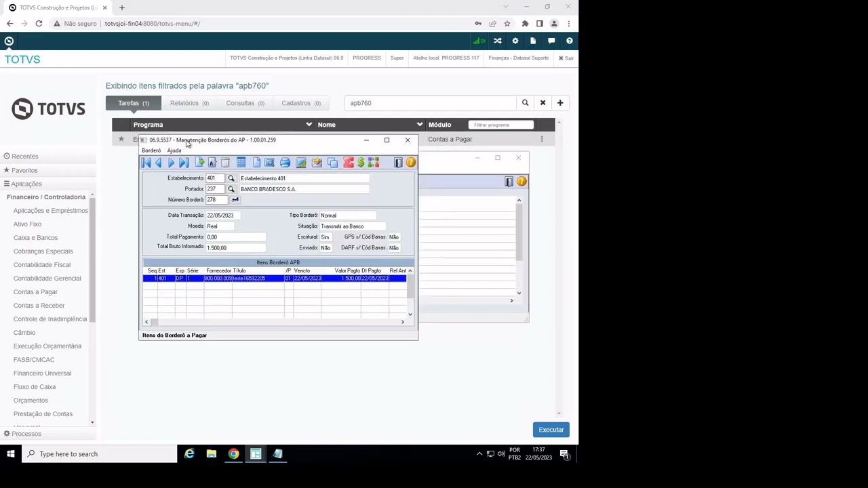
Task: Click the overlapping copy windows toolbar icon
Action: pos(332,163)
